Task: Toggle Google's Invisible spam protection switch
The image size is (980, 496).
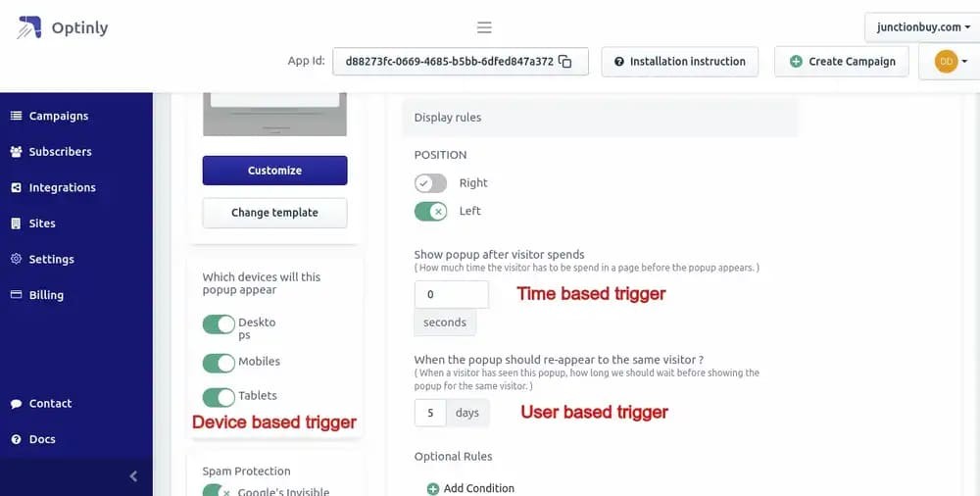Action: 219,490
